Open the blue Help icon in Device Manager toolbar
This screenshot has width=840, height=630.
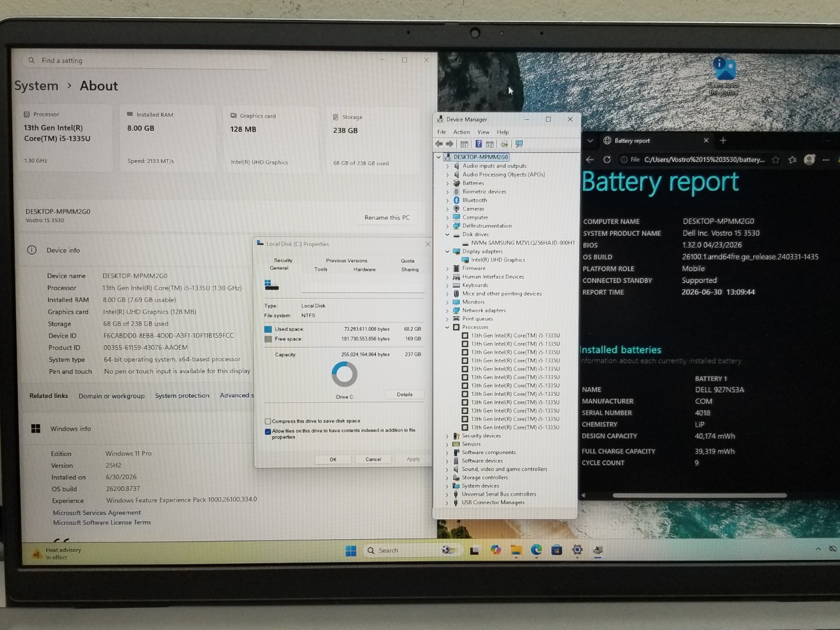(478, 144)
